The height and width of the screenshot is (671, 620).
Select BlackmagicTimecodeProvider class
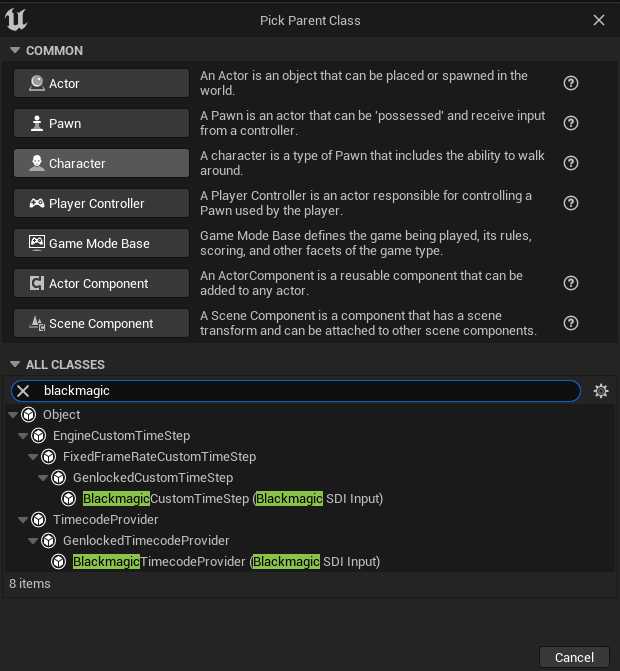226,561
